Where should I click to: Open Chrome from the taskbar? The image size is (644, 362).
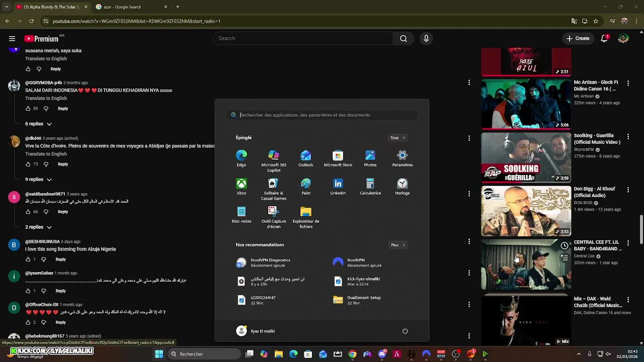pos(352,354)
